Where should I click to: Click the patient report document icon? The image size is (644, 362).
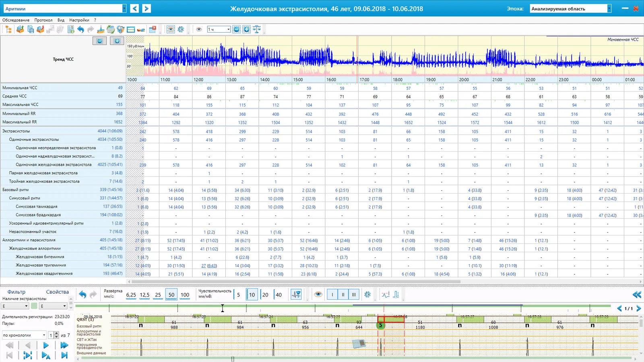71,29
